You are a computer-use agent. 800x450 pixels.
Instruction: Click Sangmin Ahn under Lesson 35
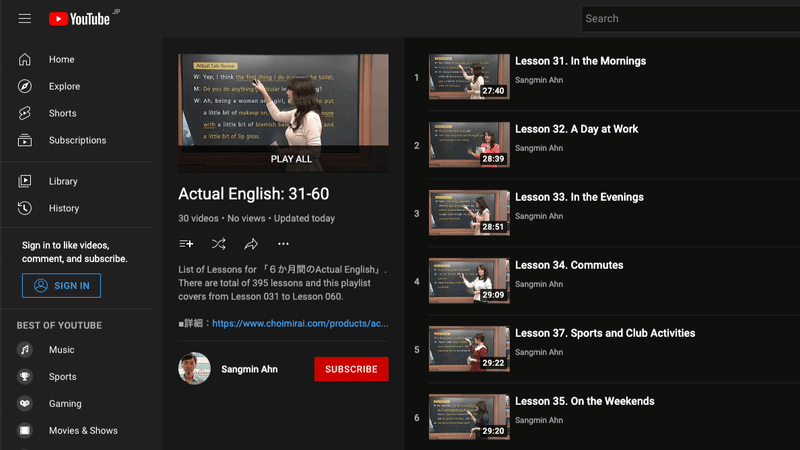click(x=539, y=420)
